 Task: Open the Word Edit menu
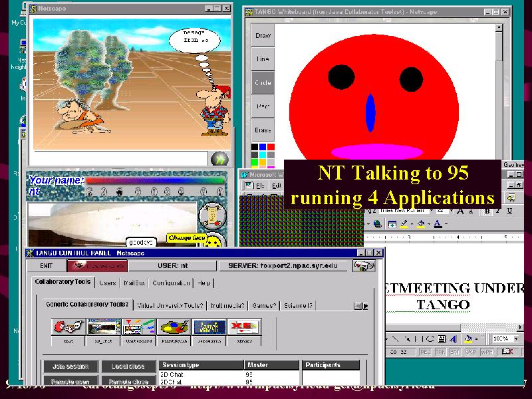[276, 186]
